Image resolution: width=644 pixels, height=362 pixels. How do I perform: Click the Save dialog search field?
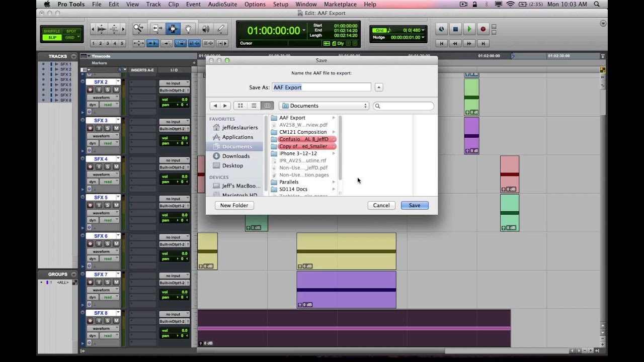tap(404, 106)
